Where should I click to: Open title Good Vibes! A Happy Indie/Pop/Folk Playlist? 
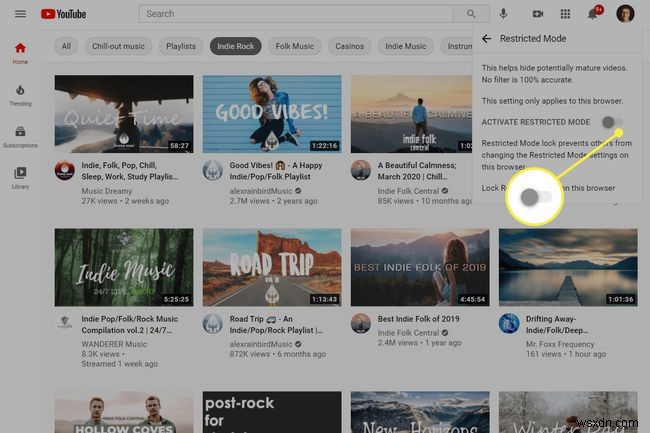pos(276,171)
